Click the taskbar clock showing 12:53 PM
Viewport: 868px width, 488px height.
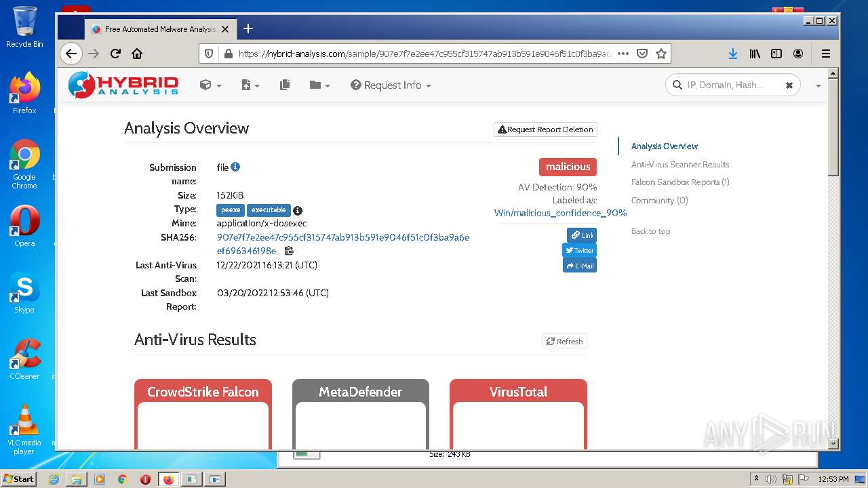pos(833,479)
